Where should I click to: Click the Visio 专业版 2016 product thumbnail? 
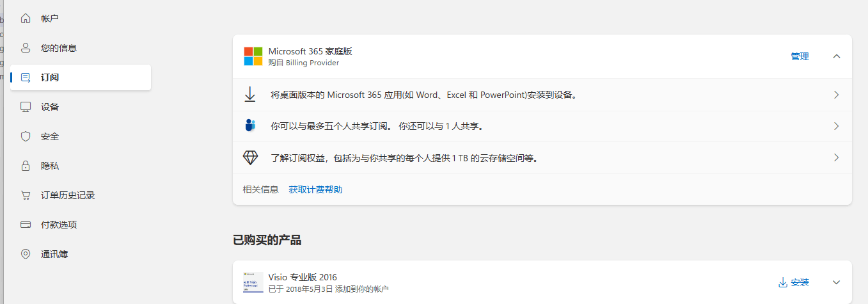coord(253,282)
